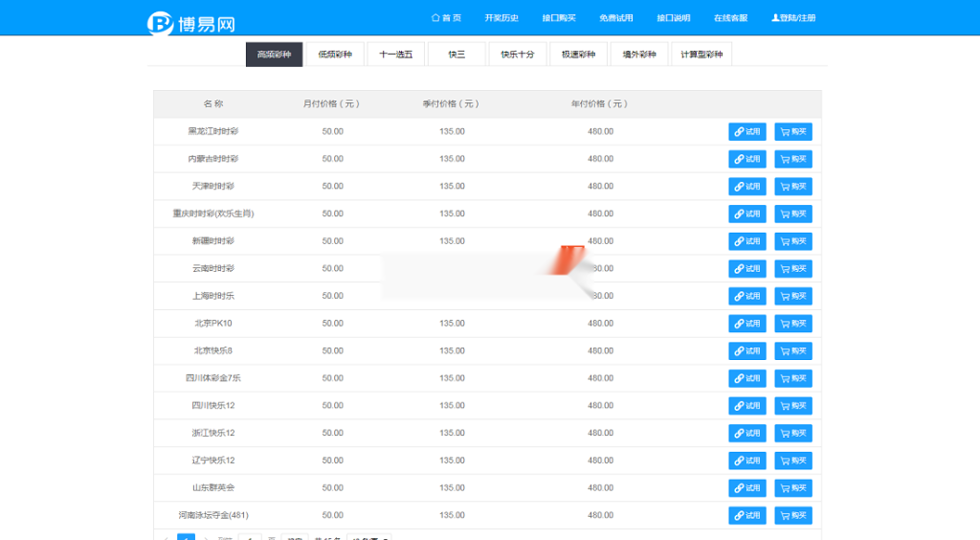Screen dimensions: 980x540
Task: Click the 月付价格（元） column header
Action: point(331,103)
